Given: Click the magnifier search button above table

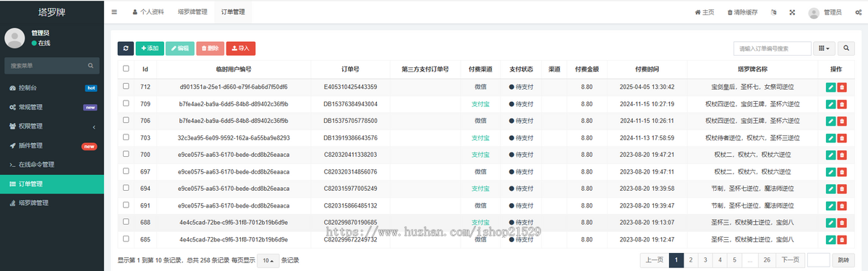Looking at the screenshot, I should click(846, 48).
